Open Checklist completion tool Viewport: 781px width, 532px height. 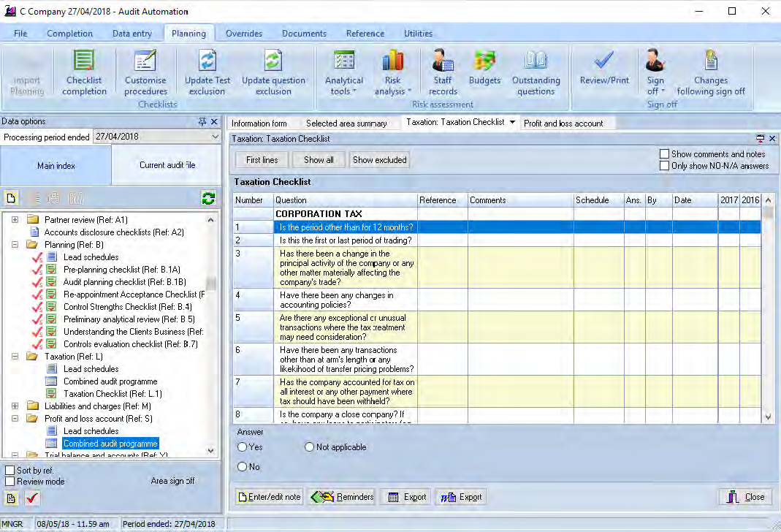click(x=84, y=72)
